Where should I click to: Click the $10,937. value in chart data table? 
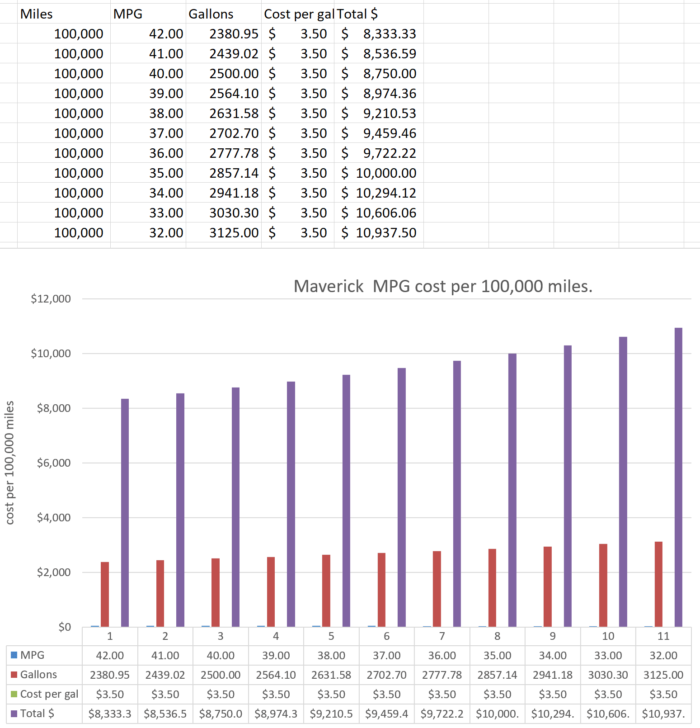(663, 714)
